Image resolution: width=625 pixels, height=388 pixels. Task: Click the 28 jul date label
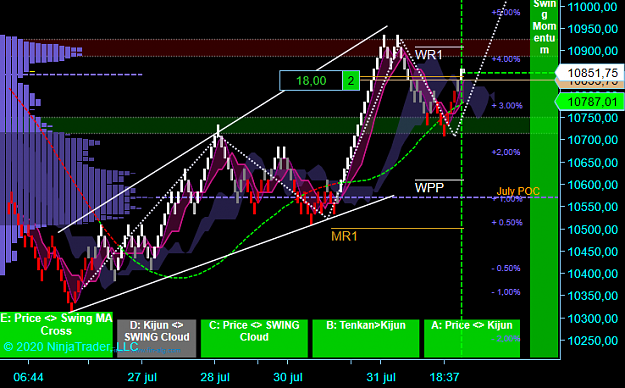215,377
